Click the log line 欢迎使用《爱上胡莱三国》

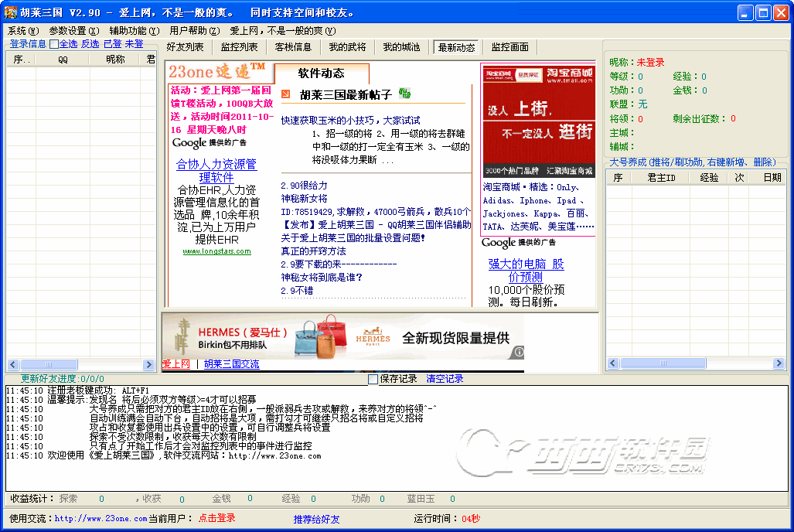[184, 455]
